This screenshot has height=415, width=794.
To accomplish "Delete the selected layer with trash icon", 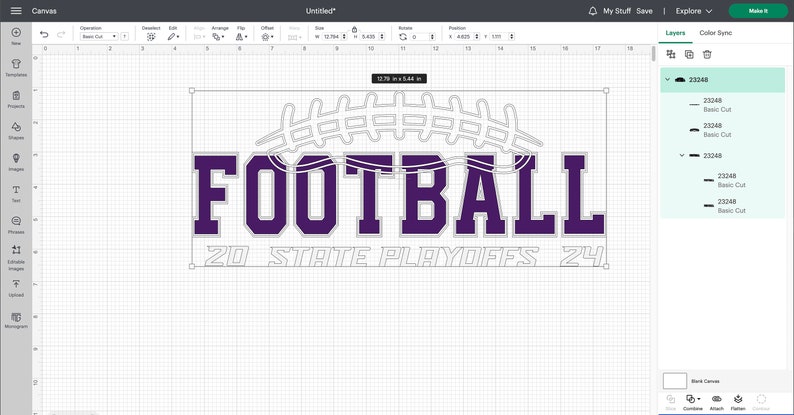I will pyautogui.click(x=707, y=54).
